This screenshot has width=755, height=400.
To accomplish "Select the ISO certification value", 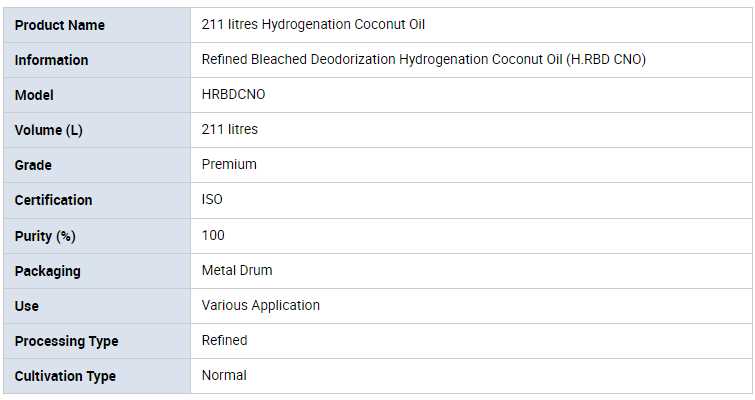I will 212,199.
